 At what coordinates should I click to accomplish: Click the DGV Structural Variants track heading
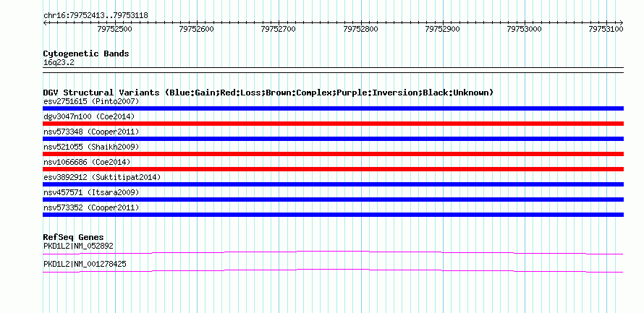268,93
